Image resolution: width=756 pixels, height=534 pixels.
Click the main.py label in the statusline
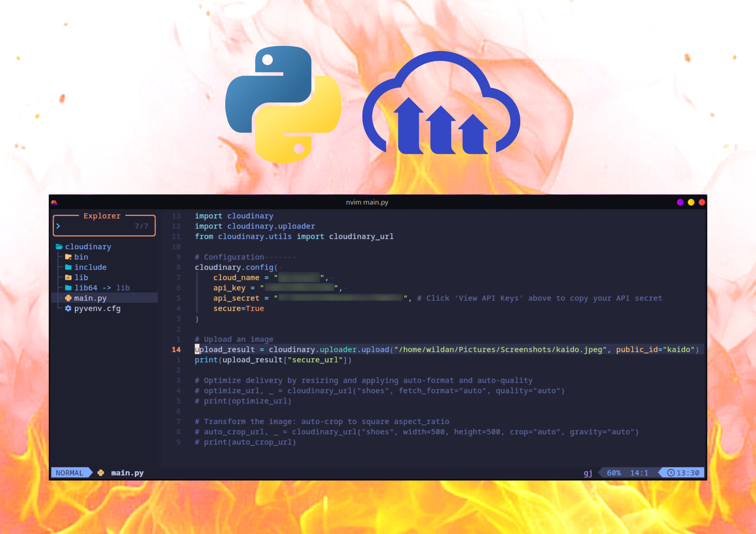coord(127,472)
